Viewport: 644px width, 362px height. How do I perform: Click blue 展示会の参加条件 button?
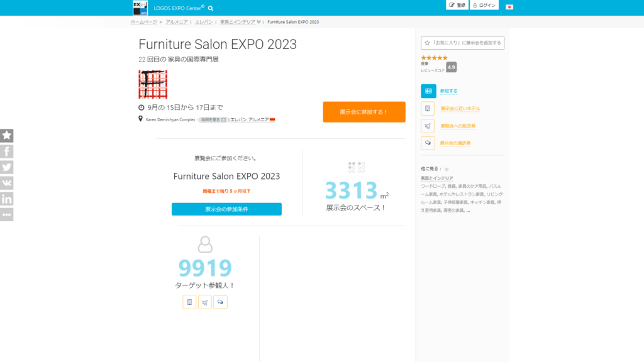pyautogui.click(x=226, y=209)
